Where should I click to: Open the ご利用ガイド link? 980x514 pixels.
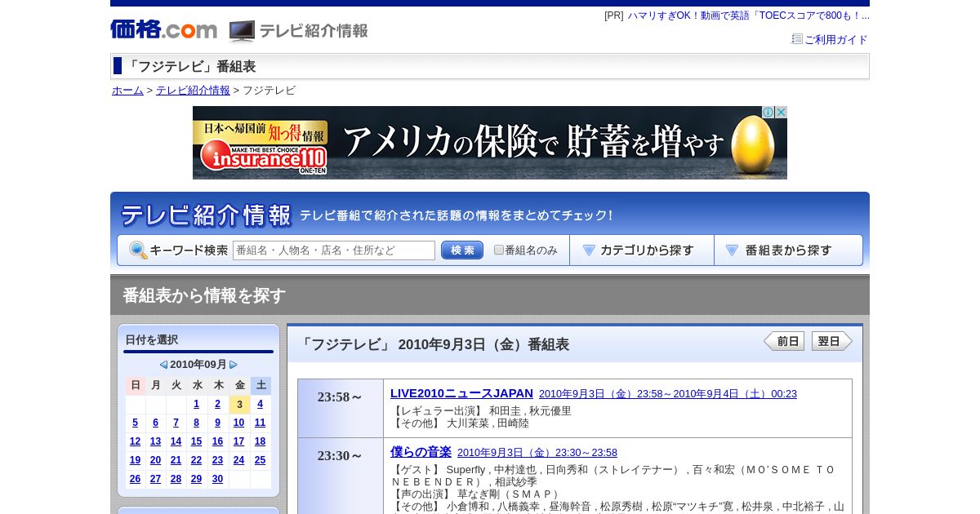[x=836, y=39]
